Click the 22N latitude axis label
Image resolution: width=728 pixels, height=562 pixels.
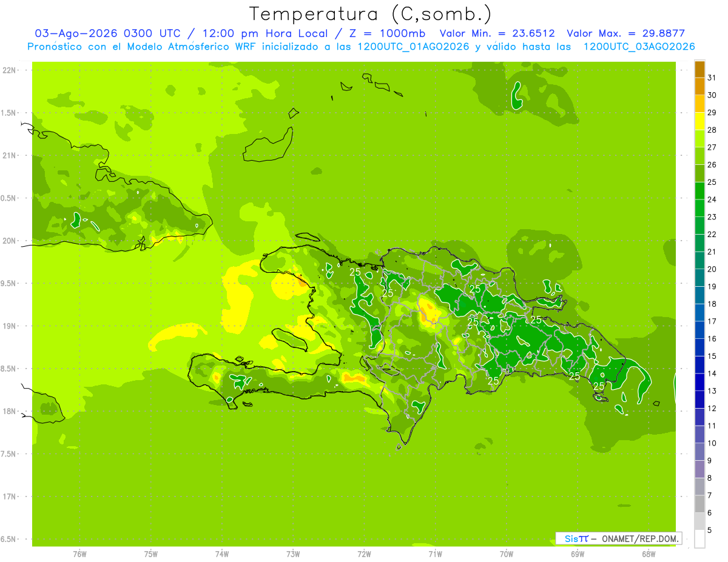pyautogui.click(x=10, y=70)
